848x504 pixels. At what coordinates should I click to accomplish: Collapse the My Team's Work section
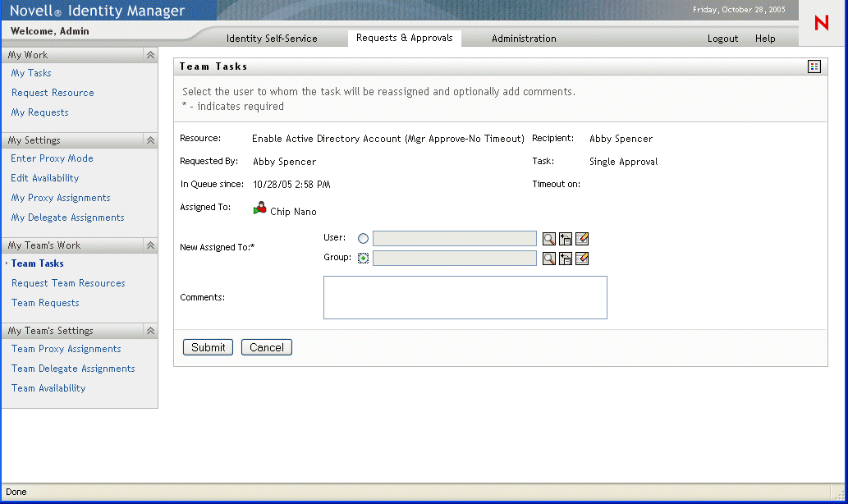point(150,245)
